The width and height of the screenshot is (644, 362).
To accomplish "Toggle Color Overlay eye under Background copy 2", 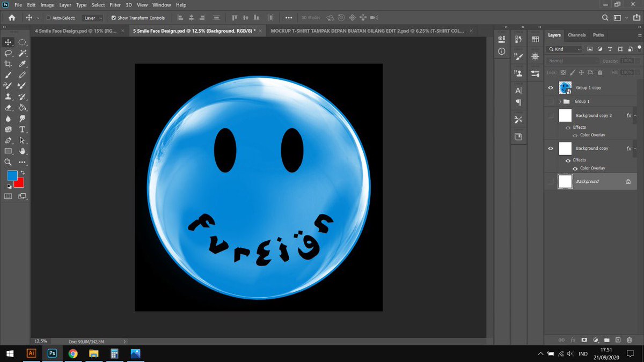I will [575, 135].
